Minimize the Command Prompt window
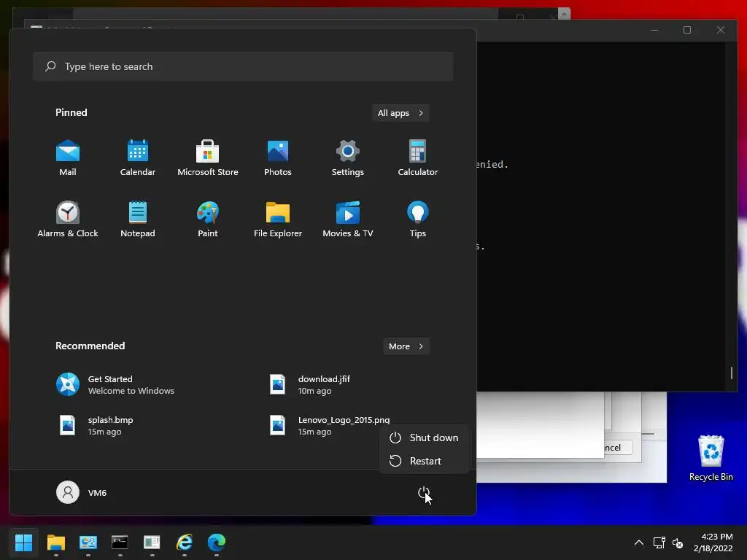 [x=654, y=30]
